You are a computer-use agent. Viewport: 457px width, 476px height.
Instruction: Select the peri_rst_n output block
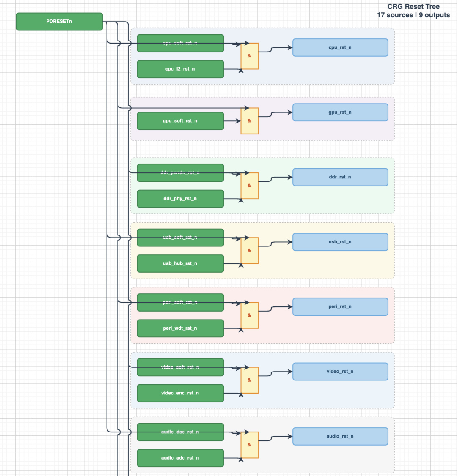click(x=340, y=306)
